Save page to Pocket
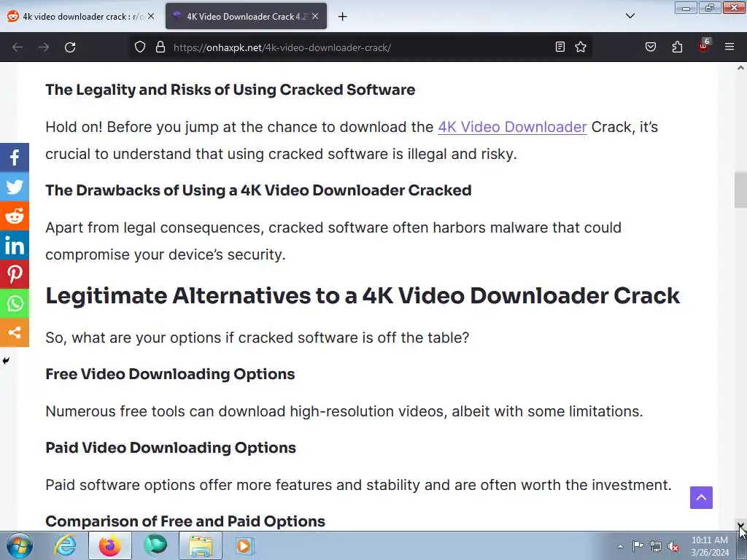Viewport: 747px width, 560px height. 651,47
